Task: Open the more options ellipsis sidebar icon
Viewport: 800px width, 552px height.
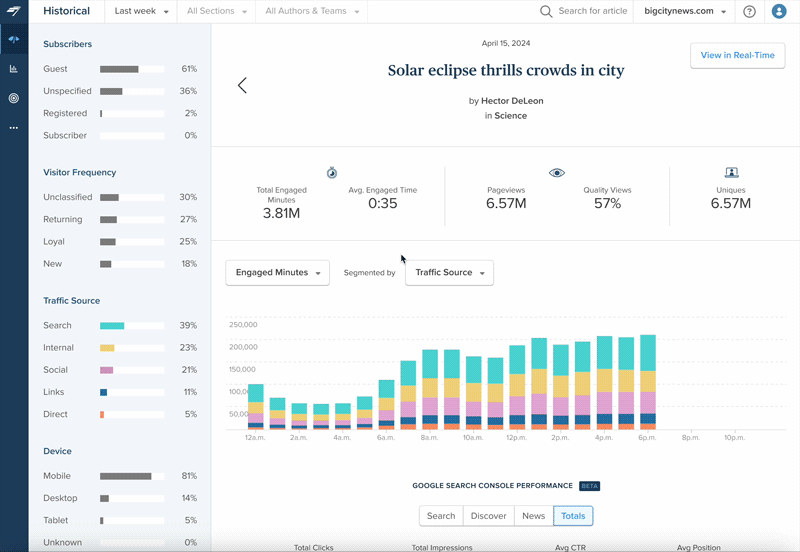Action: click(x=14, y=128)
